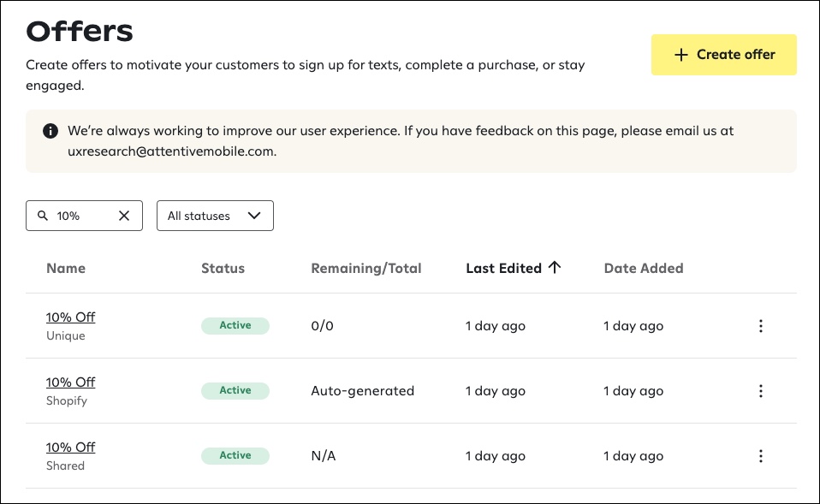Clear the 10% search text with X
The height and width of the screenshot is (504, 820).
point(124,216)
